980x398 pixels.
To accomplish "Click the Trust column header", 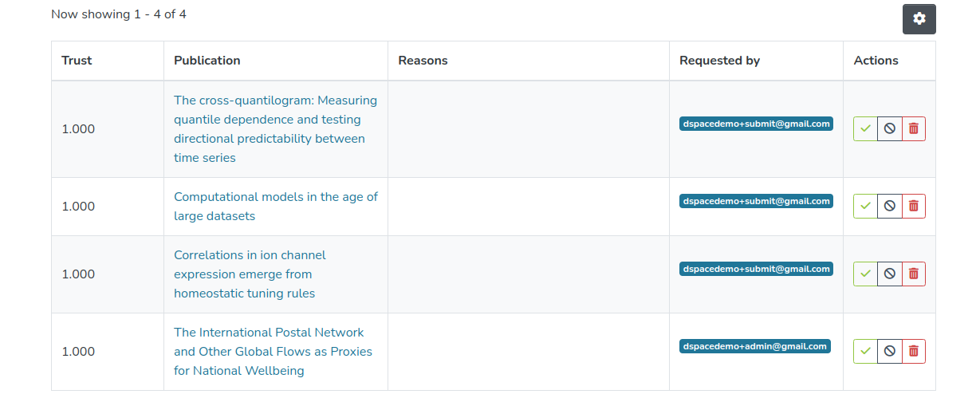I will click(77, 61).
